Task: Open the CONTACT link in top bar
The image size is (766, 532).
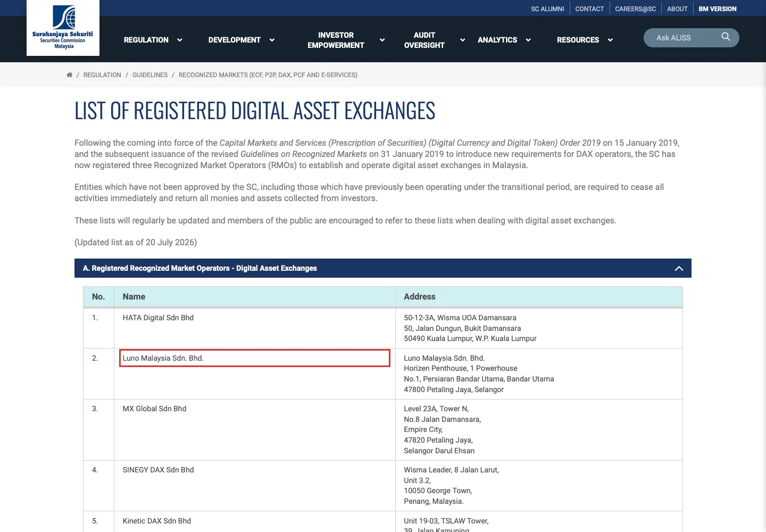Action: 589,9
